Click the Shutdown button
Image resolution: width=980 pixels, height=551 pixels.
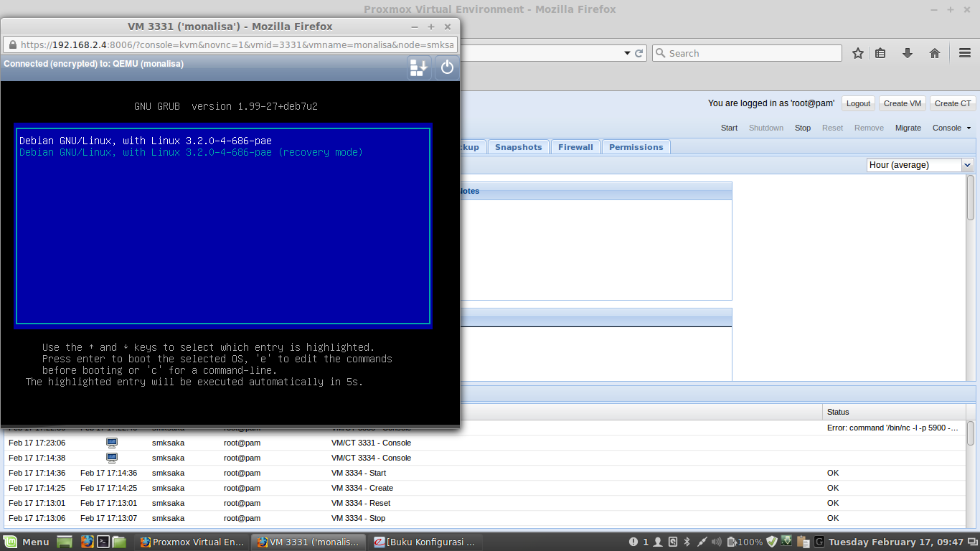click(766, 128)
